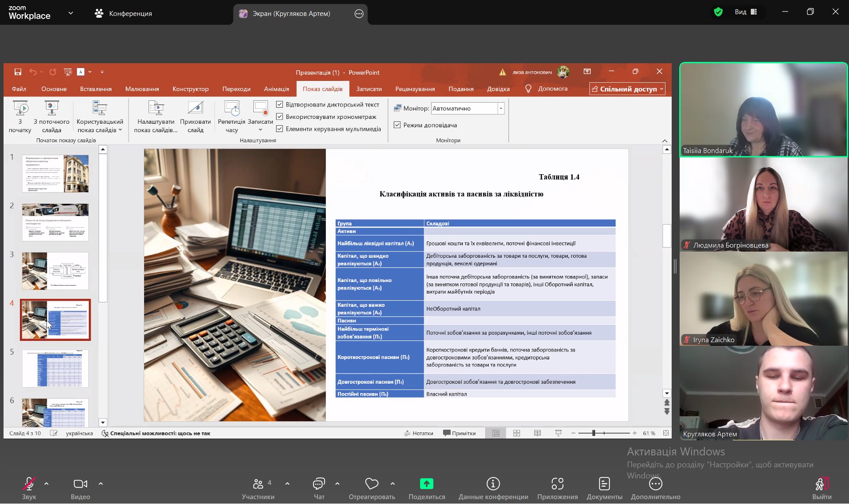849x504 pixels.
Task: Unmute the microphone in Zoom
Action: [29, 484]
